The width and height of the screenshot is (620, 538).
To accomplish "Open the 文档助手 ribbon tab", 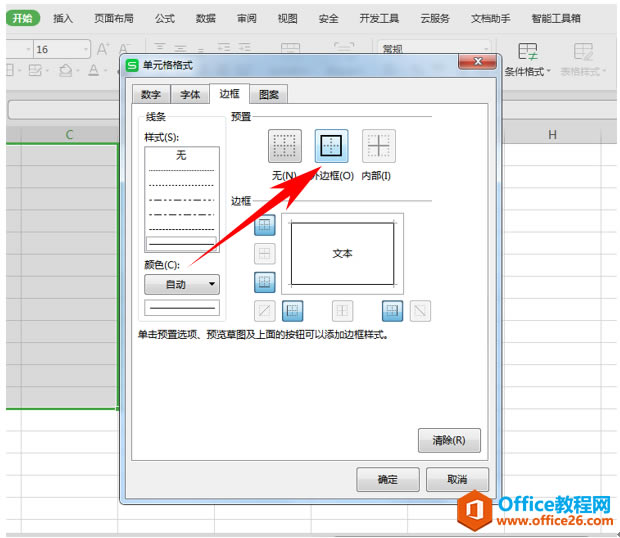I will (491, 18).
